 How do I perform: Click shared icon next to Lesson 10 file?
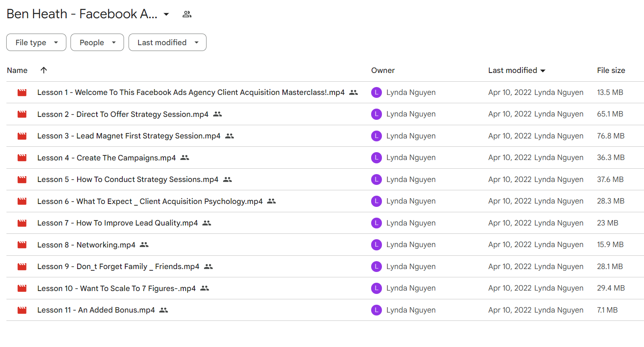pos(204,288)
